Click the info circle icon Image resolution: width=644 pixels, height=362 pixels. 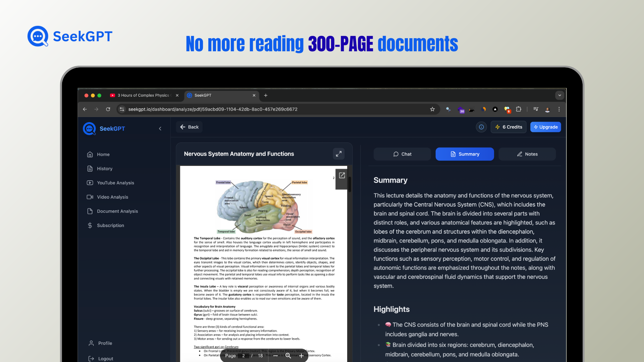(481, 127)
